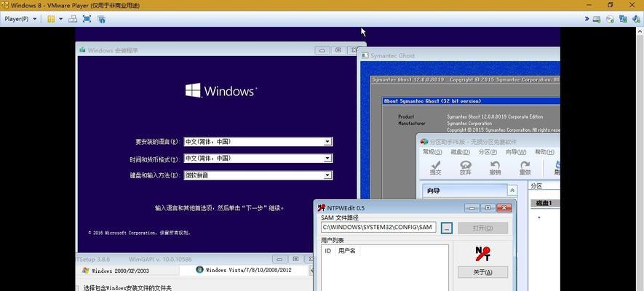Click the Windows logo in setup window
Screen dimensions: 644x291
click(193, 90)
